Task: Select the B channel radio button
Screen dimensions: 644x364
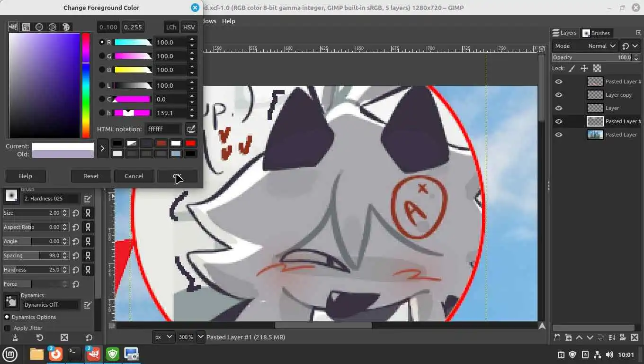Action: click(102, 70)
